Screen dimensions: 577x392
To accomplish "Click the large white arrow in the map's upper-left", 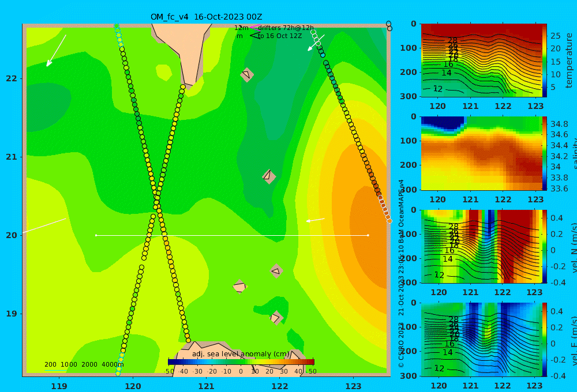I will coord(56,51).
